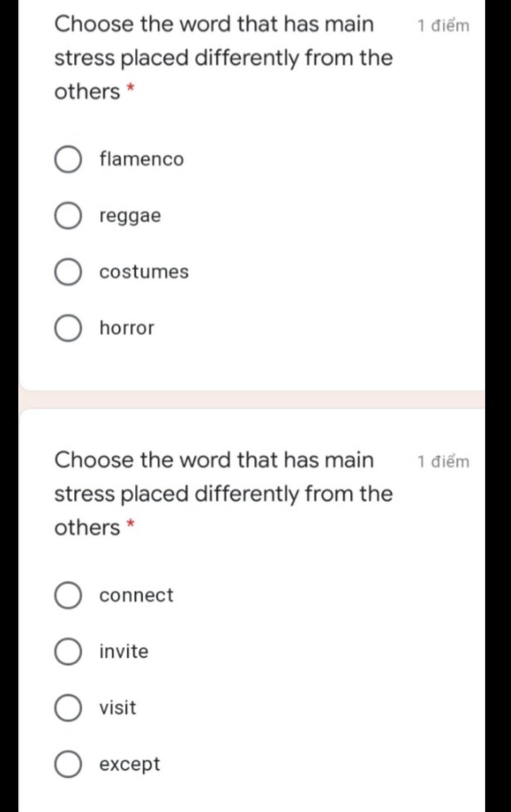Click the invite answer label
Image resolution: width=511 pixels, height=812 pixels.
(x=124, y=651)
